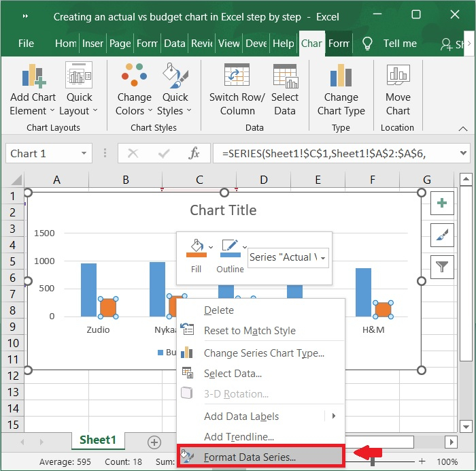Choose Select Data in context menu
The height and width of the screenshot is (471, 476).
[260, 373]
